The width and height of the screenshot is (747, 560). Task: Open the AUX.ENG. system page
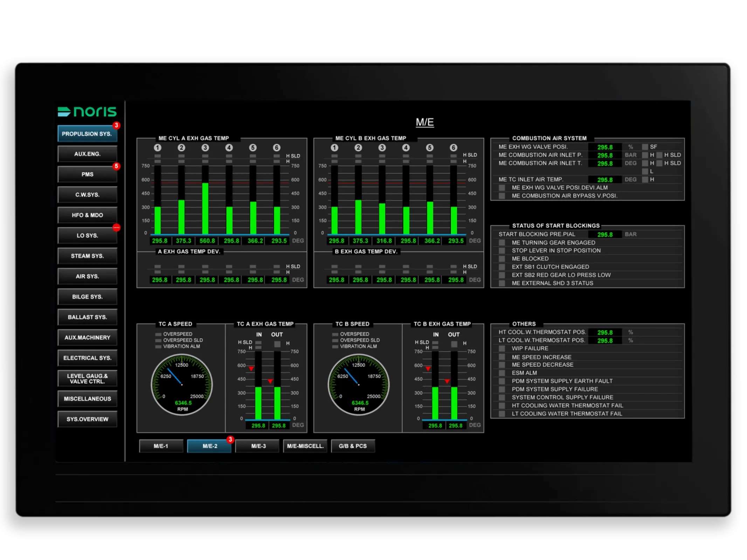(87, 153)
